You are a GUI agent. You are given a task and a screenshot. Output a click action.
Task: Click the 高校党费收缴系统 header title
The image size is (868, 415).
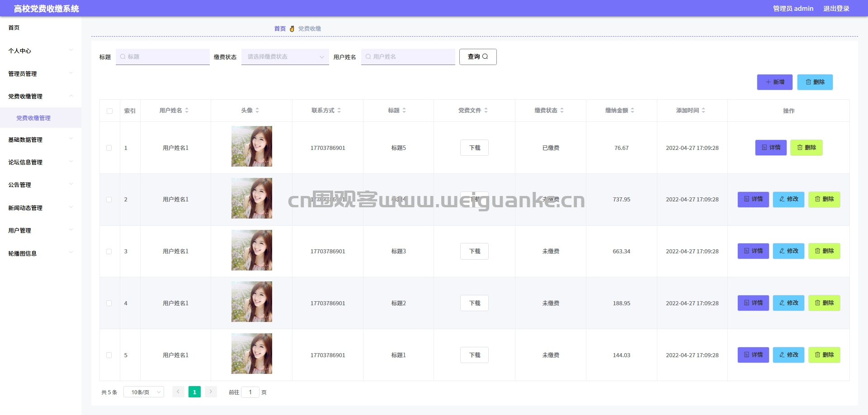(x=47, y=9)
